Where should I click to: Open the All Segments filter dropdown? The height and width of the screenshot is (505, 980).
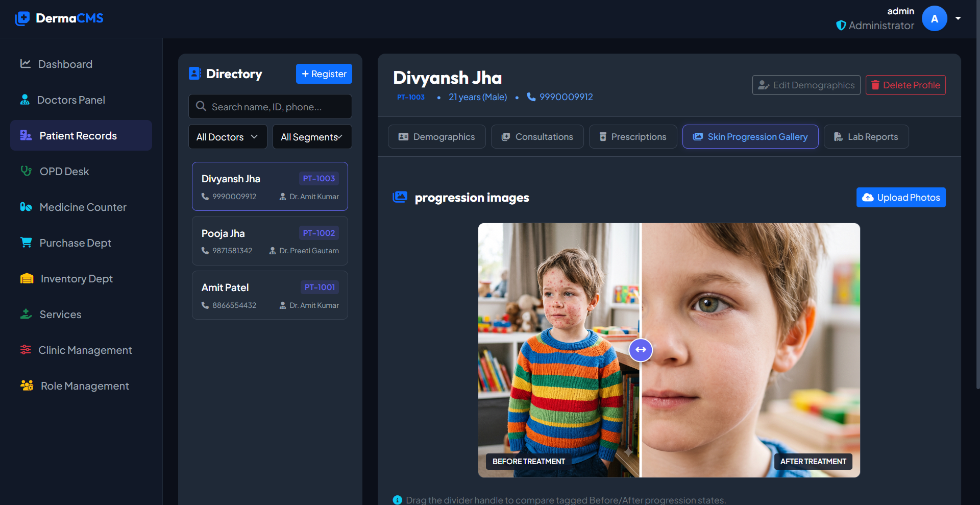click(312, 137)
